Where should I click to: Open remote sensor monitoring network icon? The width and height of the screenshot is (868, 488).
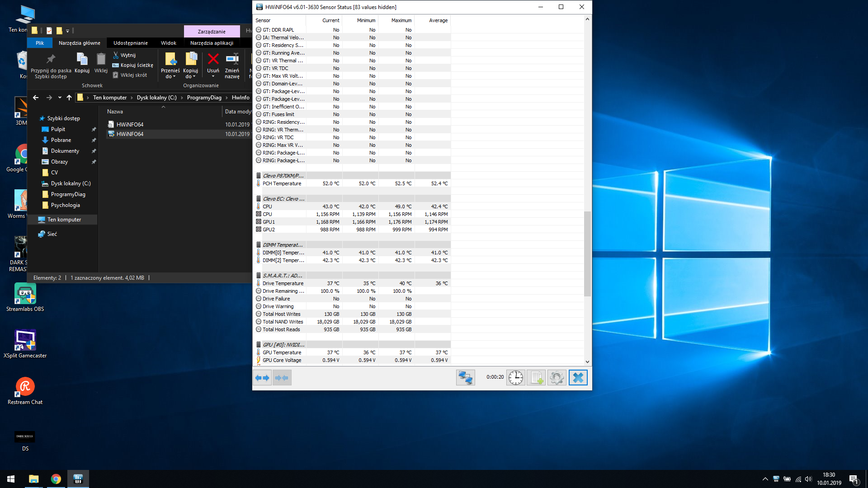pos(465,378)
